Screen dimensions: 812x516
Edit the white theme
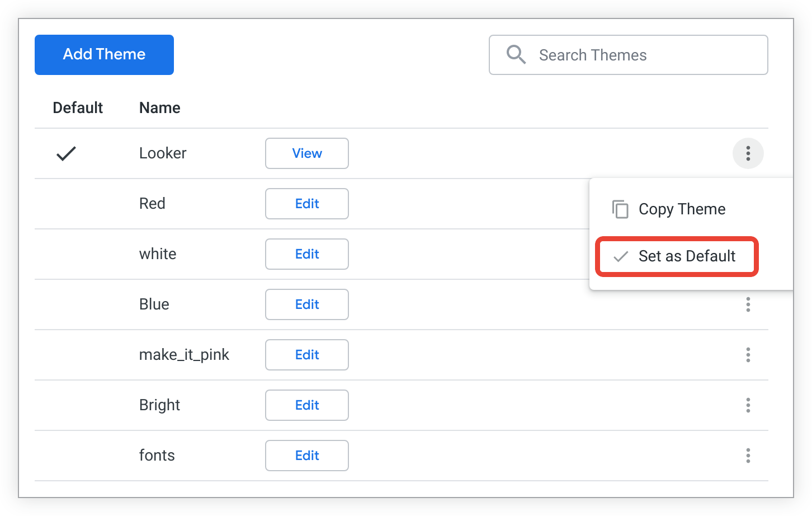pyautogui.click(x=306, y=254)
